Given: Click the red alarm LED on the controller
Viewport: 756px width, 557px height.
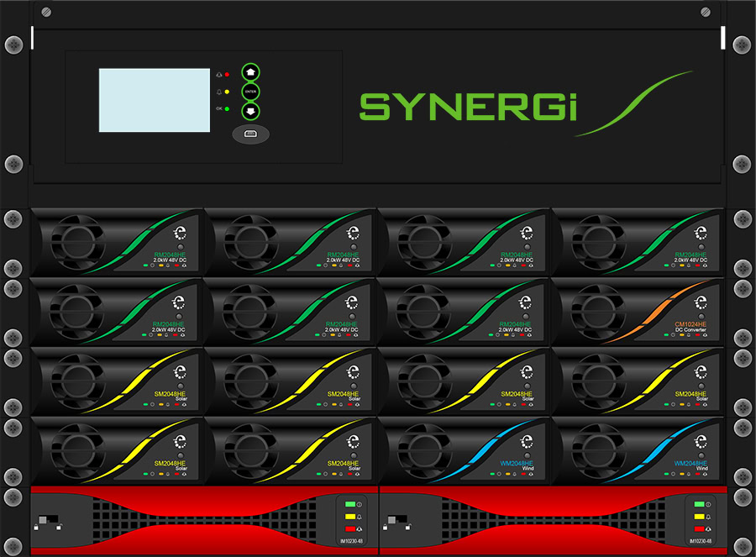Looking at the screenshot, I should pyautogui.click(x=227, y=75).
